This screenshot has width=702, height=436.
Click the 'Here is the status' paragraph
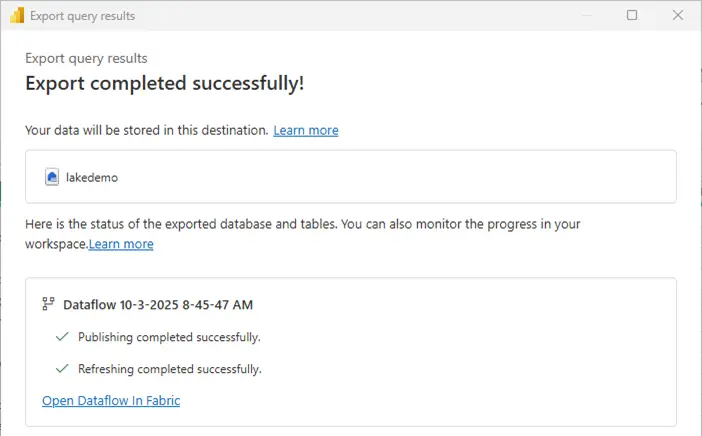tap(302, 225)
